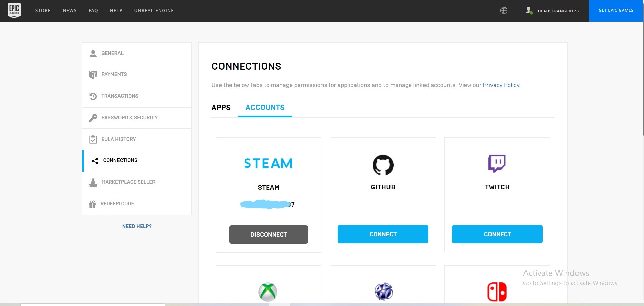Click the TWITCH card label
The width and height of the screenshot is (644, 306).
click(497, 187)
